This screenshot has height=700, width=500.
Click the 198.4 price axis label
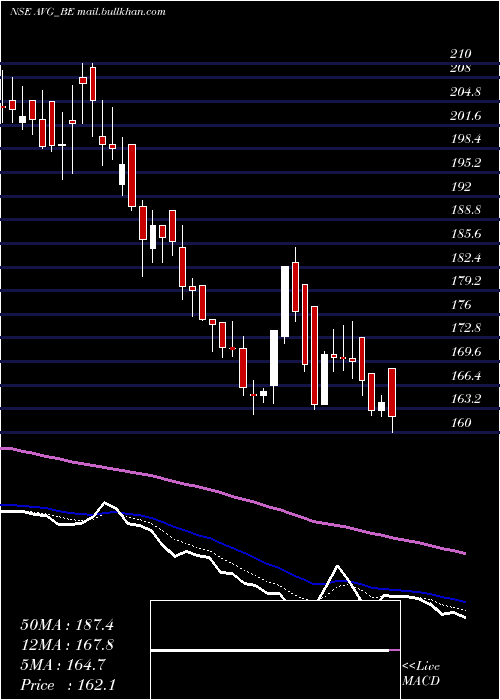[465, 139]
